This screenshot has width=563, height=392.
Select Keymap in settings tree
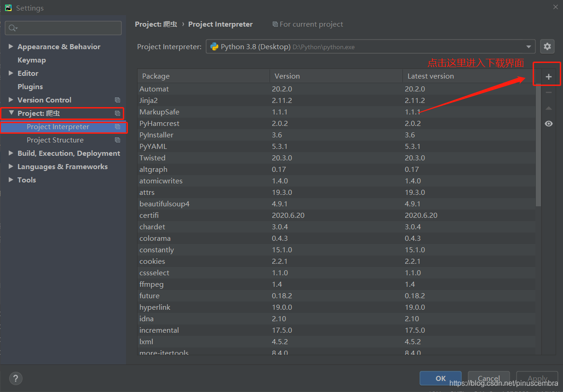coord(31,60)
